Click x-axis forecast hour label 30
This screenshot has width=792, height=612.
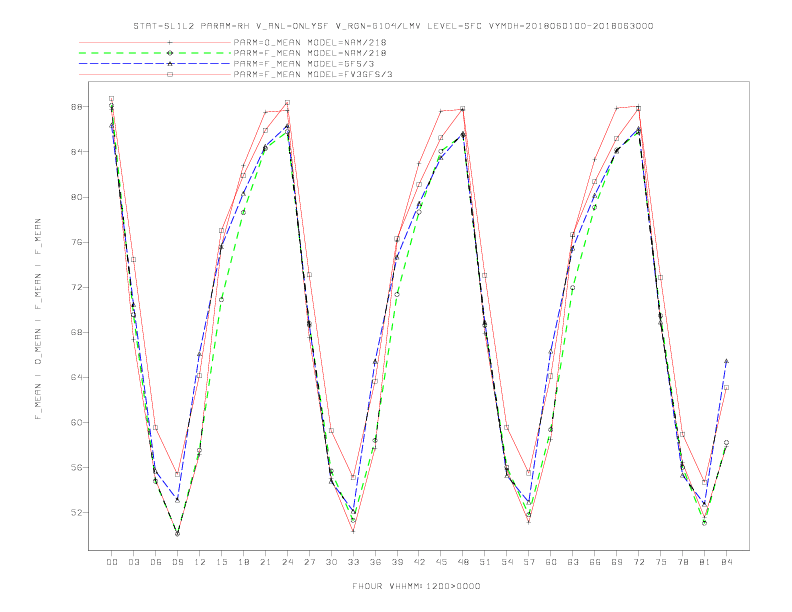pyautogui.click(x=331, y=562)
